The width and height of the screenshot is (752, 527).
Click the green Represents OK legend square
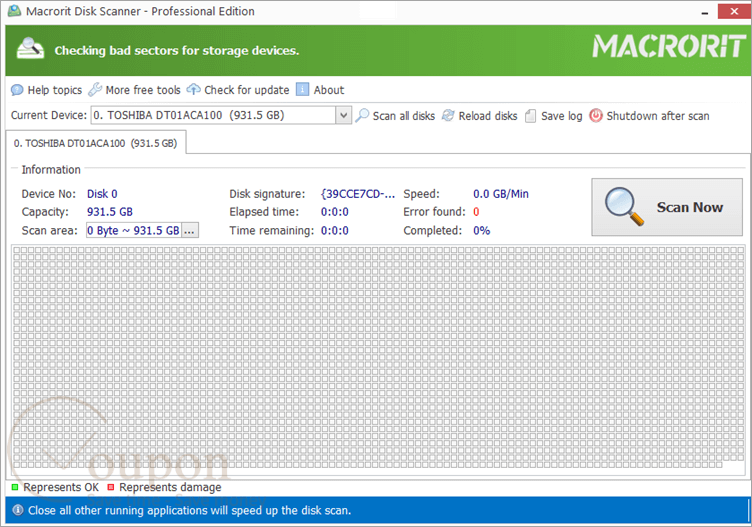15,487
